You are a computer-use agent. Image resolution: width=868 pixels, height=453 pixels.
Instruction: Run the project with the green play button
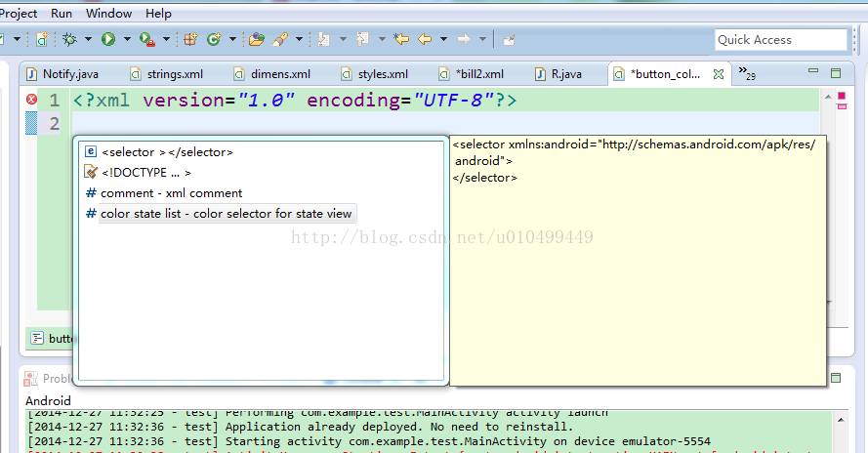click(x=108, y=39)
